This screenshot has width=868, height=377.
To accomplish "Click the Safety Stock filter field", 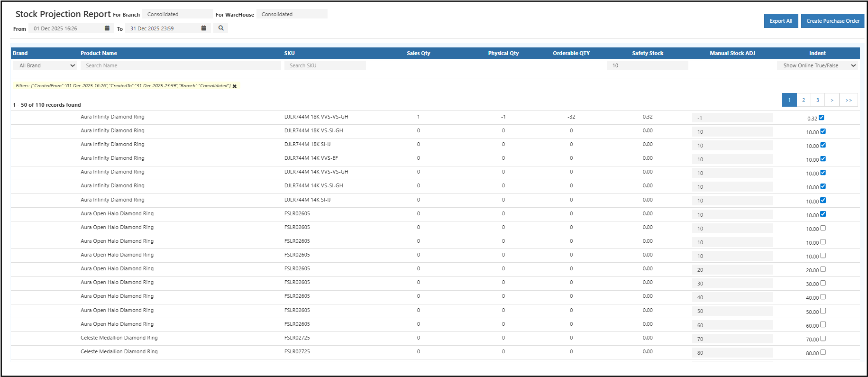I will [x=647, y=65].
